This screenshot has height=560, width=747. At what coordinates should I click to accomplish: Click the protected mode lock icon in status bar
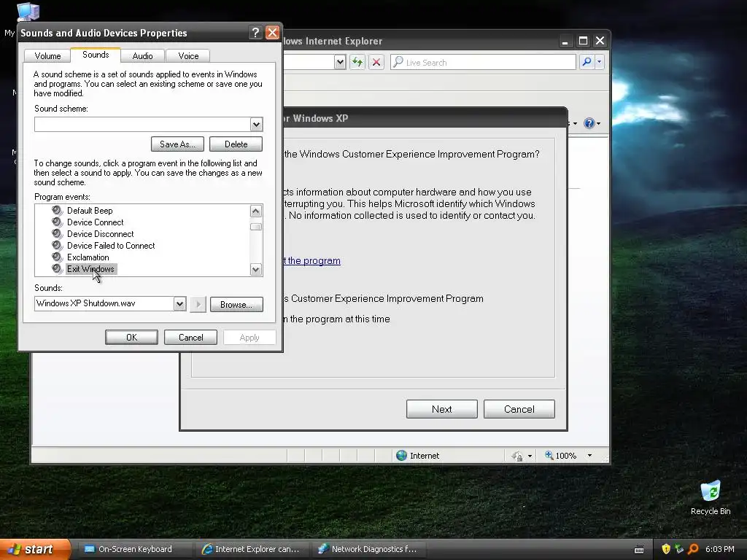tap(517, 456)
